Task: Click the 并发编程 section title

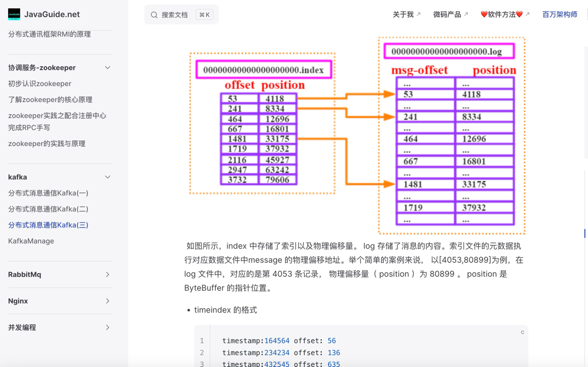Action: 22,327
